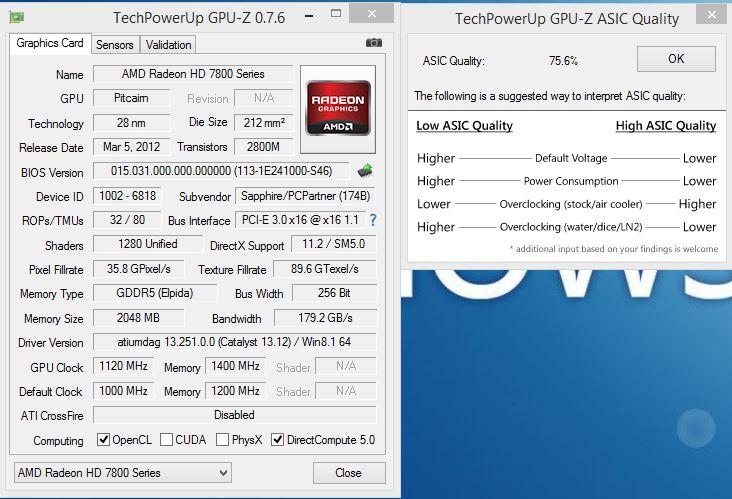The image size is (732, 499).
Task: Click Default Clock value 1000 MHz
Action: tap(124, 391)
